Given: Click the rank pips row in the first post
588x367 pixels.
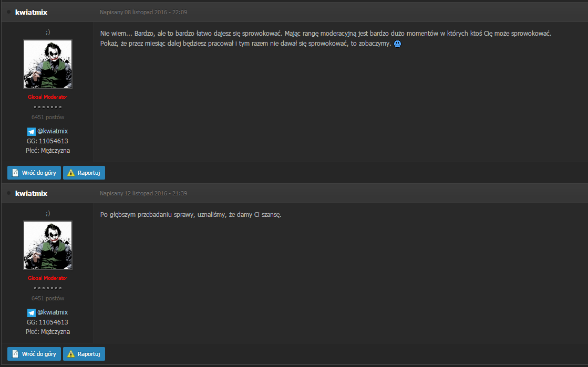Looking at the screenshot, I should point(48,107).
